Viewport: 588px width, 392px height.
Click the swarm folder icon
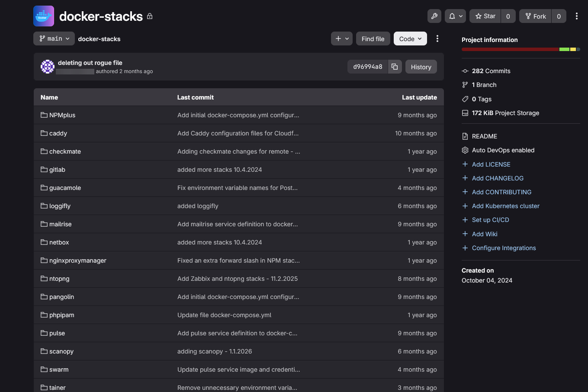coord(44,370)
